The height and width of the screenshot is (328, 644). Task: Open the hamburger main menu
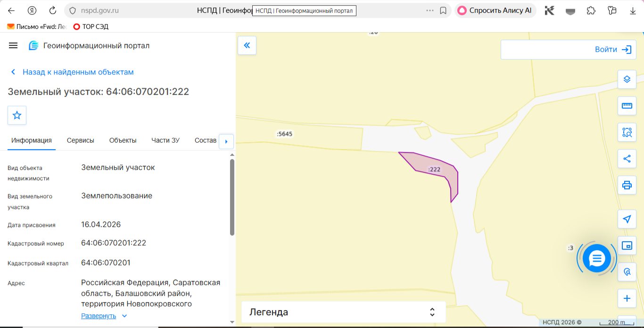click(x=13, y=45)
